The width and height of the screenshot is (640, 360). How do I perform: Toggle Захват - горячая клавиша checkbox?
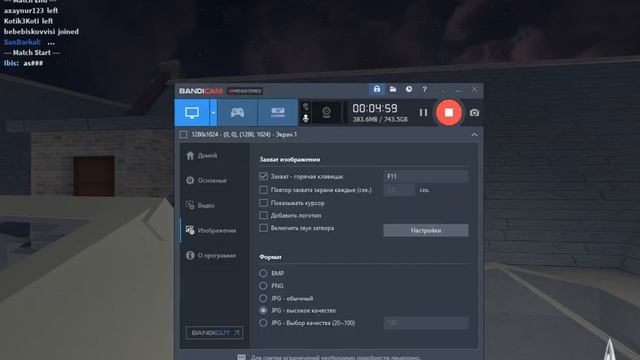click(x=263, y=176)
